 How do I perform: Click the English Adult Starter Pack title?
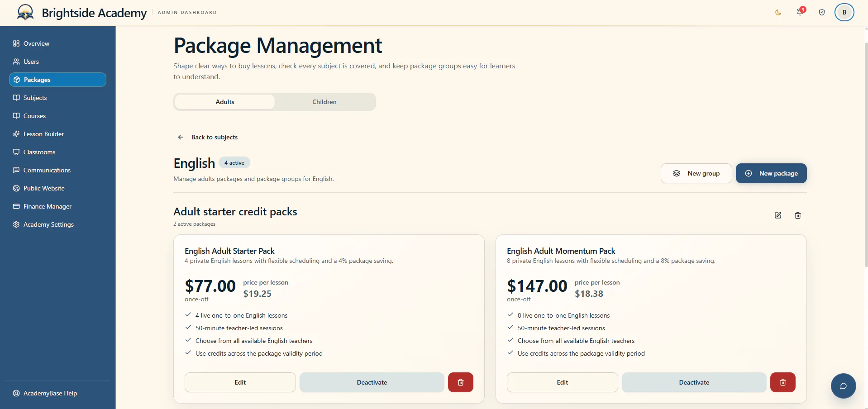point(229,251)
